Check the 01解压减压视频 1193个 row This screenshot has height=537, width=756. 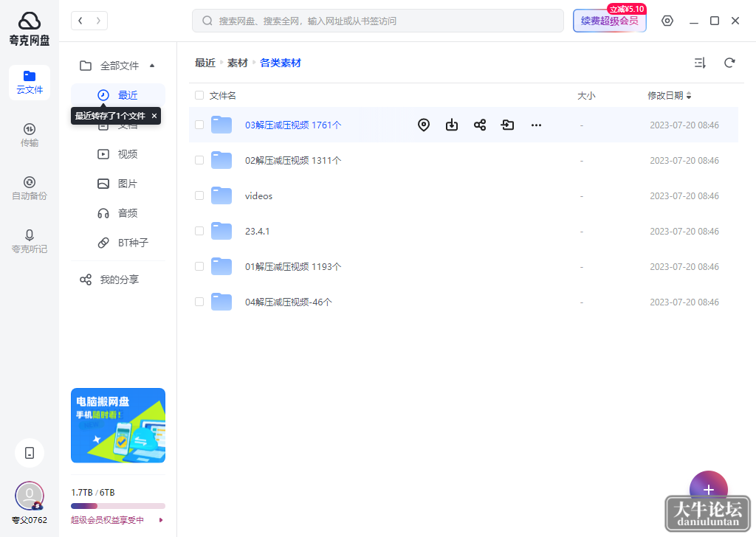pyautogui.click(x=199, y=266)
